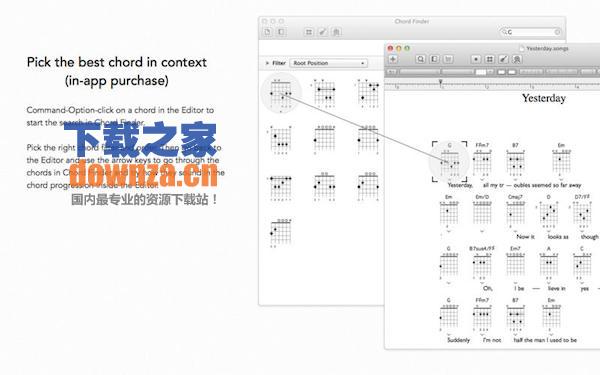600x375 pixels.
Task: Click the magnifier icon in the editor toolbar
Action: [x=421, y=59]
